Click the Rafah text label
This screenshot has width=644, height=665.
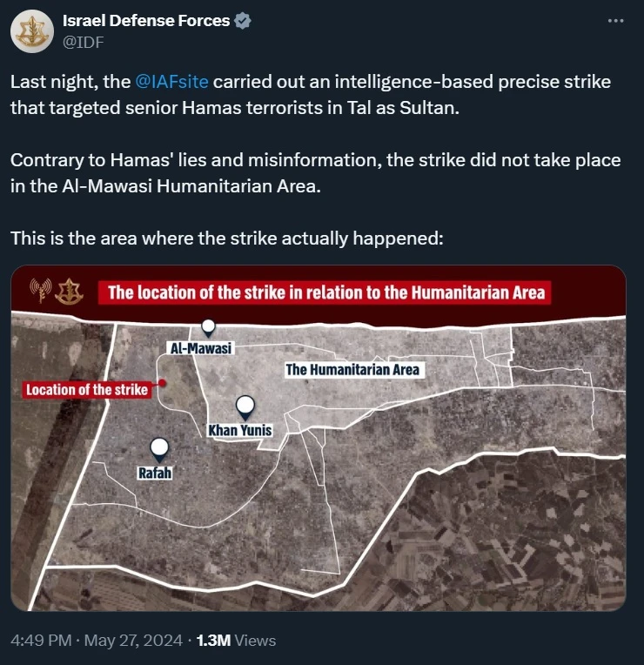pos(154,474)
